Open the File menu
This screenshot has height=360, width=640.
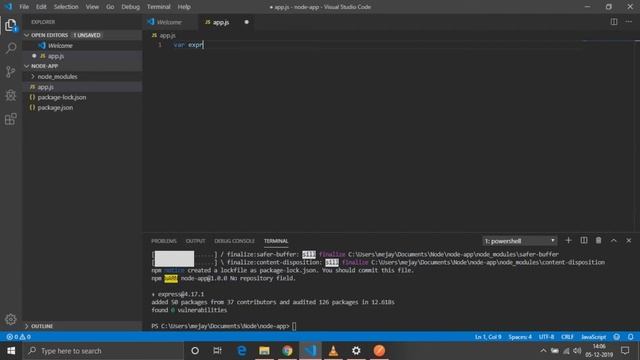[24, 7]
